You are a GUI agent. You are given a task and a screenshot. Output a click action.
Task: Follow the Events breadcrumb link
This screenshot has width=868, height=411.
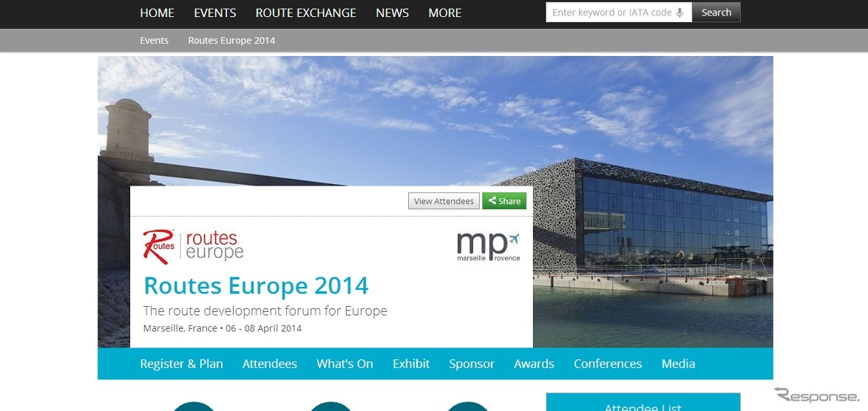click(154, 41)
